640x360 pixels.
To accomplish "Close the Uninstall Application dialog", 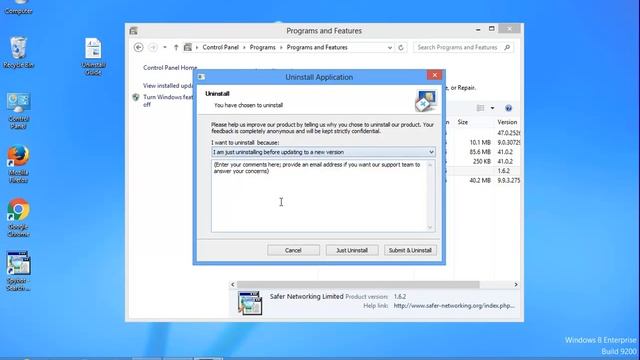I will [434, 75].
